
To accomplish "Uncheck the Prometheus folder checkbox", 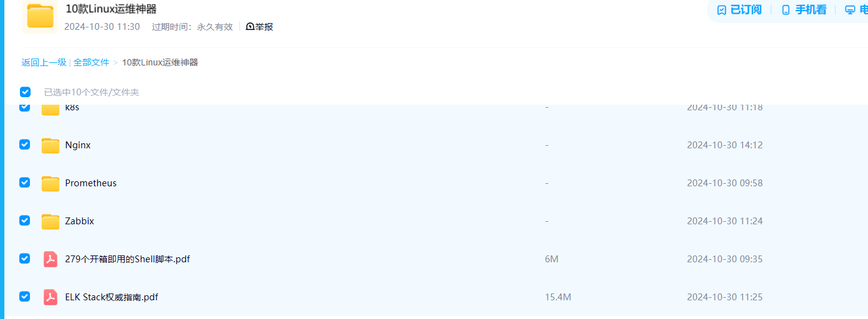I will coord(24,183).
